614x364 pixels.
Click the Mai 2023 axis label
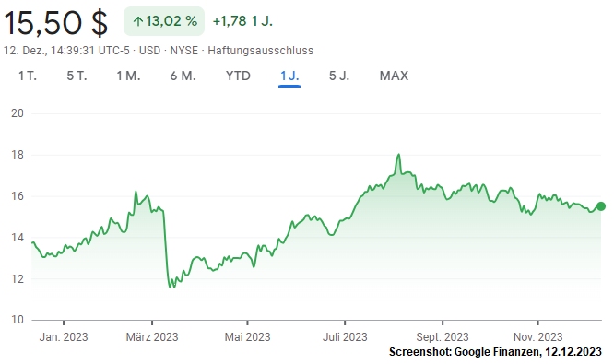click(247, 337)
